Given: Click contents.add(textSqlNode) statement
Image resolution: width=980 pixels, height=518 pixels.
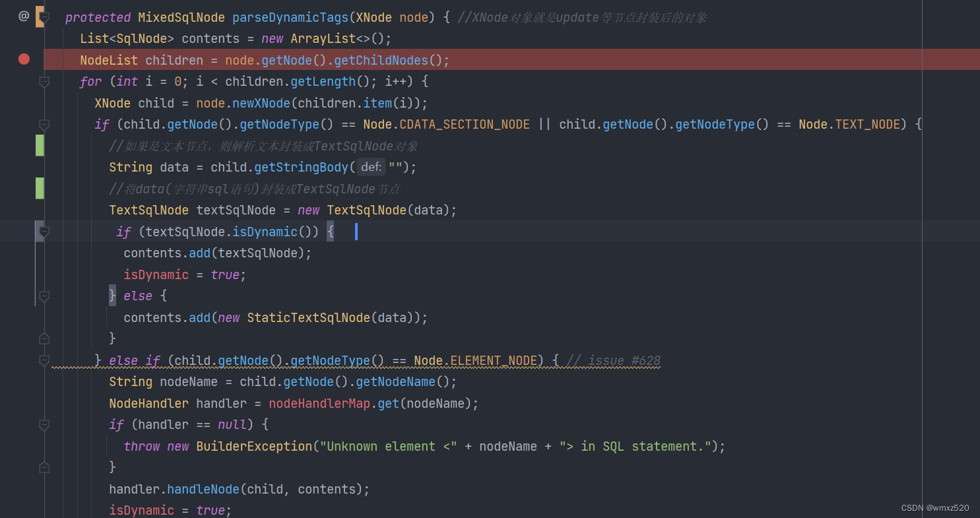Looking at the screenshot, I should [218, 253].
